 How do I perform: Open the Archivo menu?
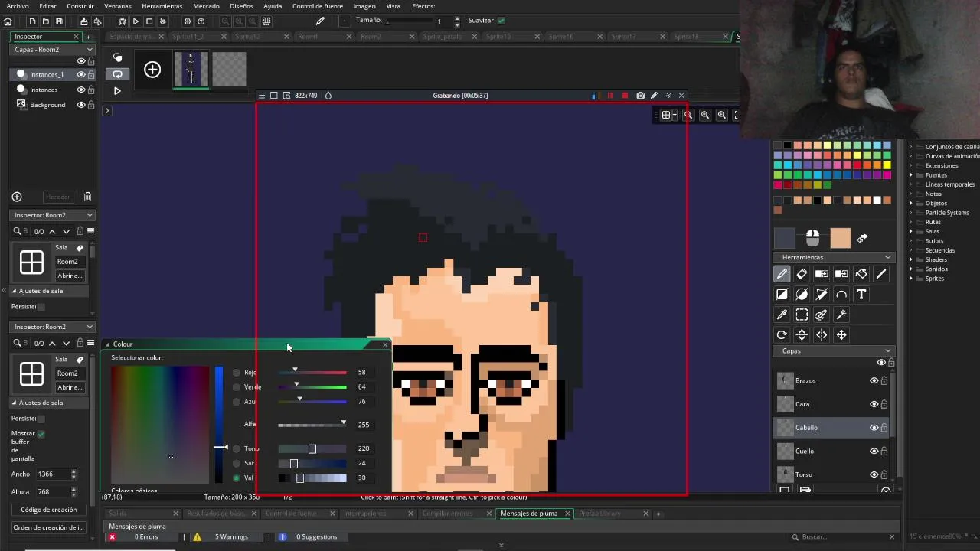tap(18, 6)
